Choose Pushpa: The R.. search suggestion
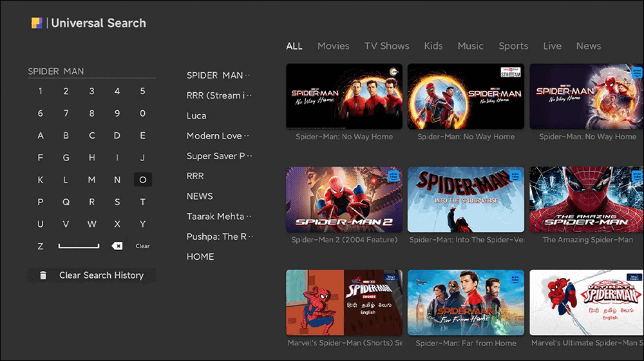Viewport: 644px width, 361px height. pyautogui.click(x=220, y=237)
